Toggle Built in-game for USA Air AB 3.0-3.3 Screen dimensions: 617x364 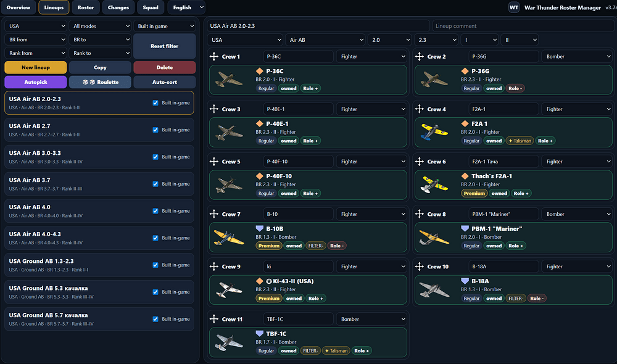click(x=155, y=157)
